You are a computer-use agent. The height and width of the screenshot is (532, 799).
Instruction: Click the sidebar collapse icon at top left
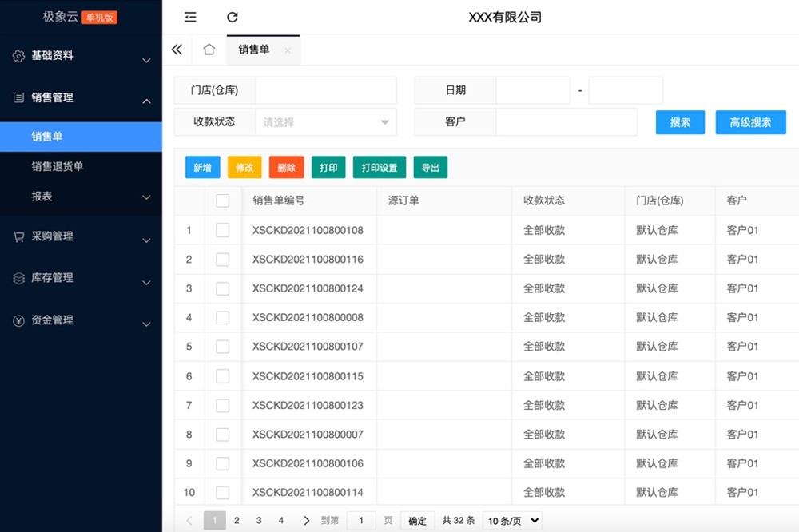tap(189, 17)
